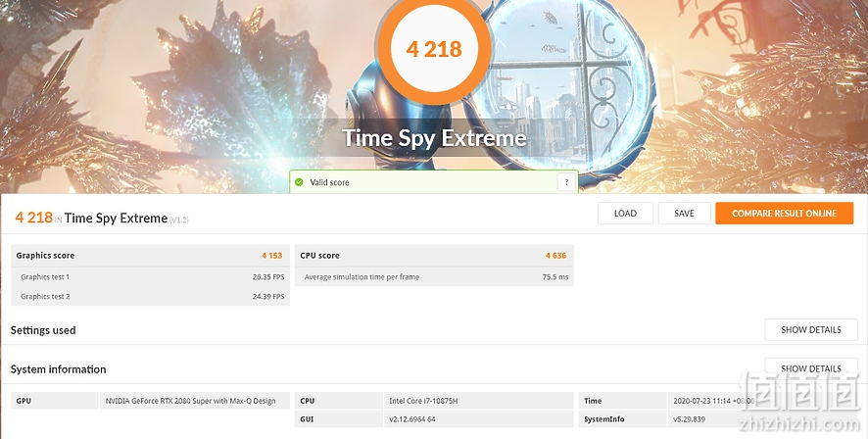Click Graphics test 2 row label
The width and height of the screenshot is (868, 439).
tap(45, 297)
